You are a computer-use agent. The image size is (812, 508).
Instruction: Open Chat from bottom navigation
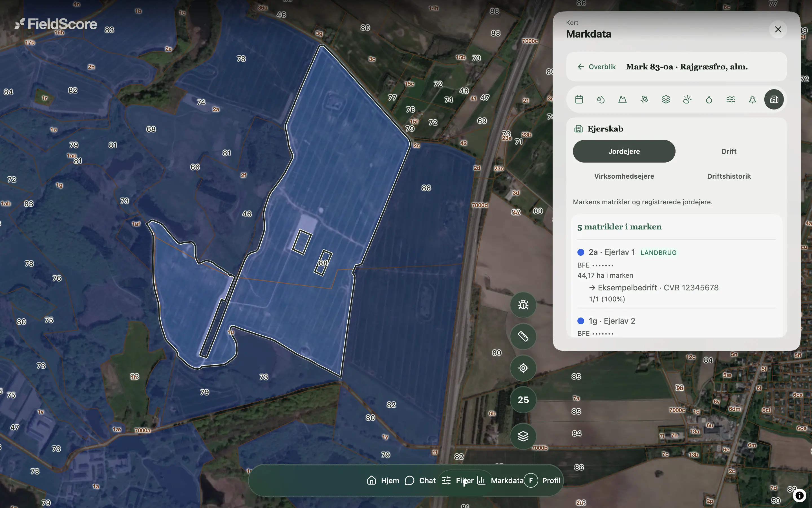(420, 480)
